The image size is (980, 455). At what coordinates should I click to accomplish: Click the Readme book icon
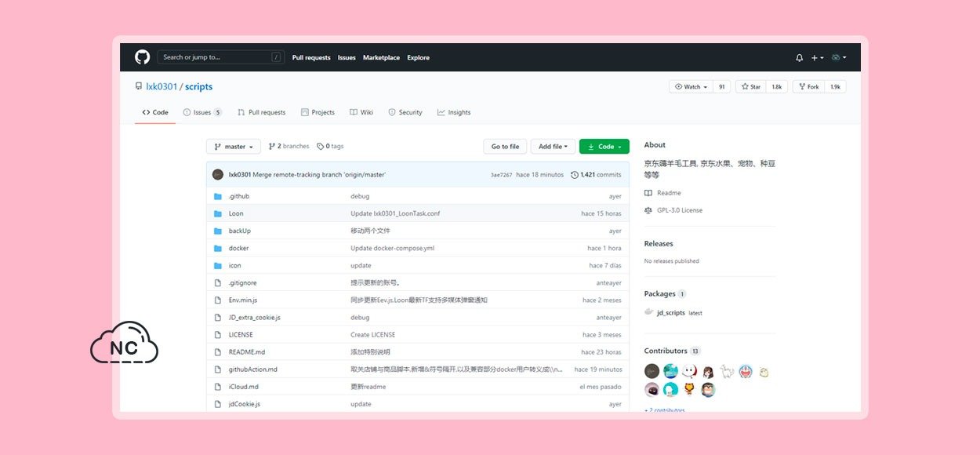[x=648, y=193]
